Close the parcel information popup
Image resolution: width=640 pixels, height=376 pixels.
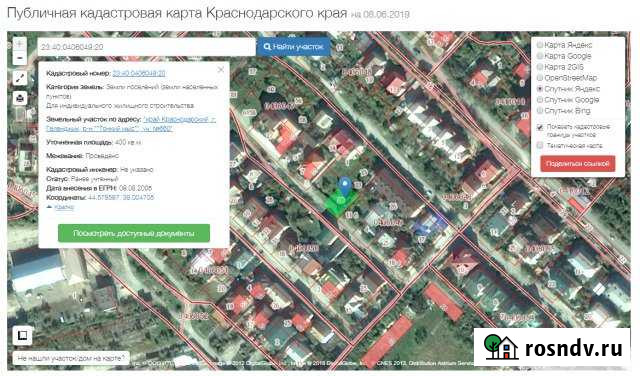coord(221,69)
